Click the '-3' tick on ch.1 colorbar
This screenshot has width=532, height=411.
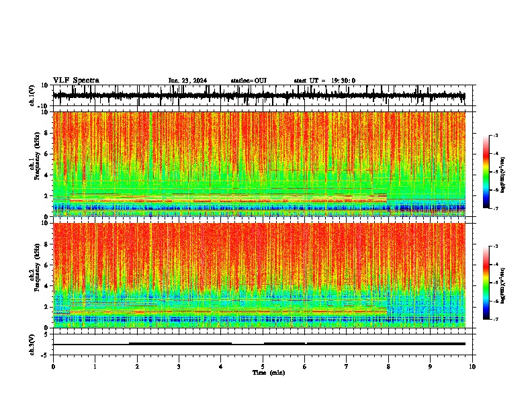pyautogui.click(x=495, y=136)
